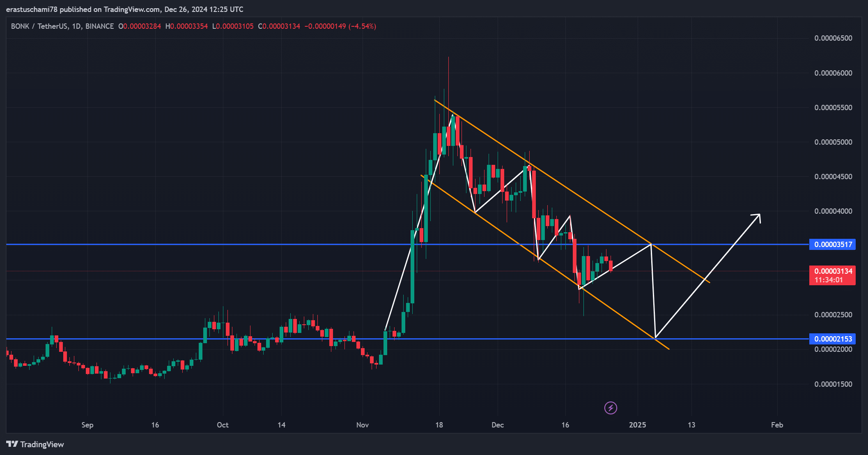Screen dimensions: 868x455
Task: Click the 0.00001500 price axis label
Action: click(833, 384)
